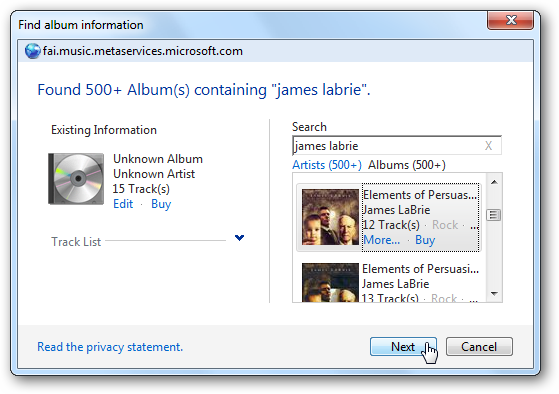Viewport: 559px width, 394px height.
Task: Click More... link on first album result
Action: coord(381,240)
